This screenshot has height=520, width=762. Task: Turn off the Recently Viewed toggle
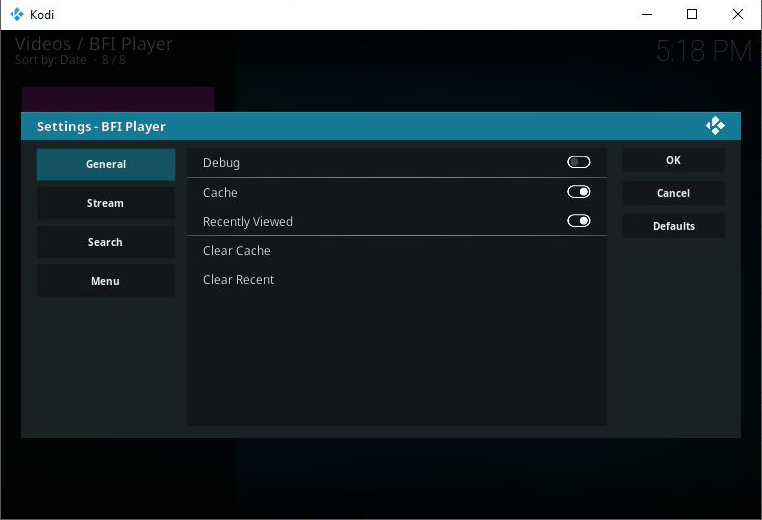(x=578, y=221)
